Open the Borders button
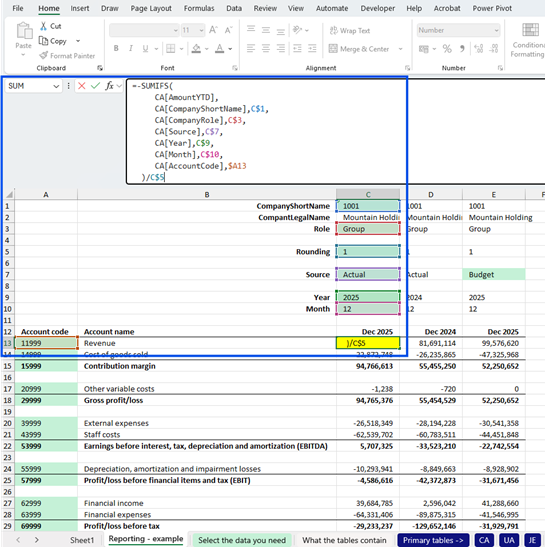The height and width of the screenshot is (547, 545). click(170, 49)
